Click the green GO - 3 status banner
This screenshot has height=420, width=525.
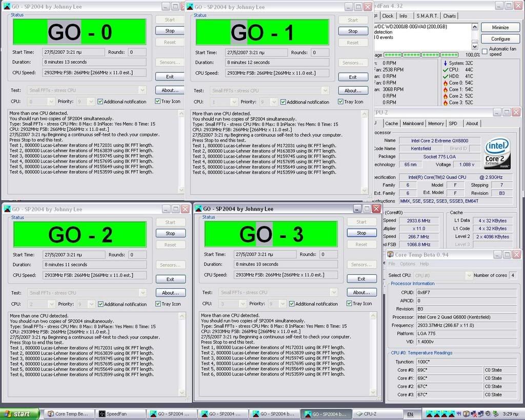(271, 234)
